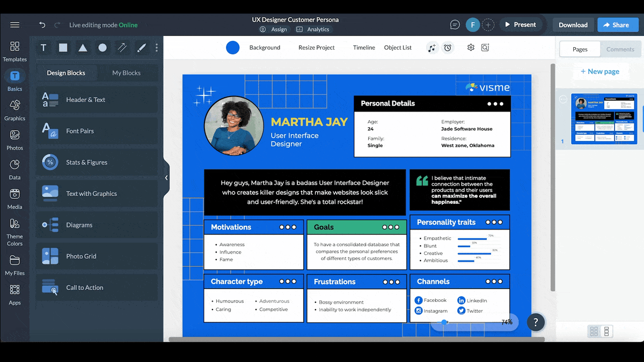Select the Square shape tool
The height and width of the screenshot is (362, 644).
click(63, 47)
